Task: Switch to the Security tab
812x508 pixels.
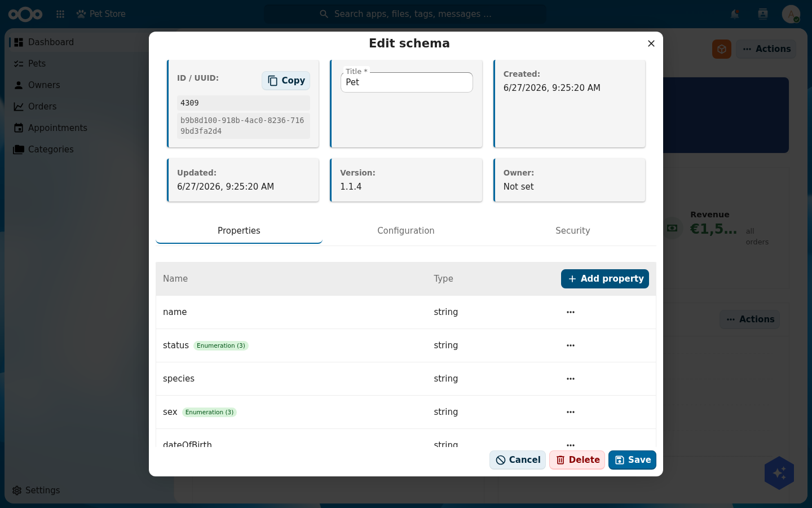Action: [573, 231]
